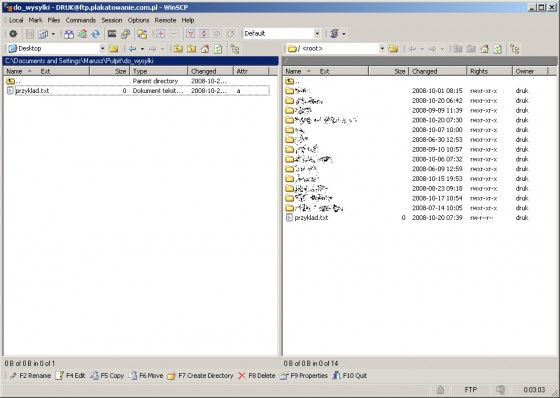The width and height of the screenshot is (560, 398).
Task: Go to the local root directory icon
Action: click(192, 49)
